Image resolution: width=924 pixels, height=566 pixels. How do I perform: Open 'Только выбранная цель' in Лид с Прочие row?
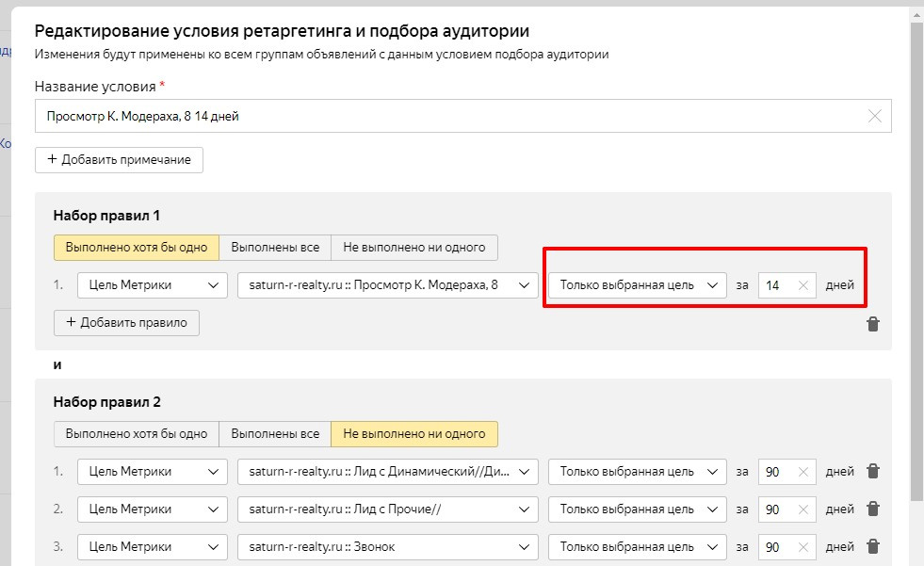637,509
